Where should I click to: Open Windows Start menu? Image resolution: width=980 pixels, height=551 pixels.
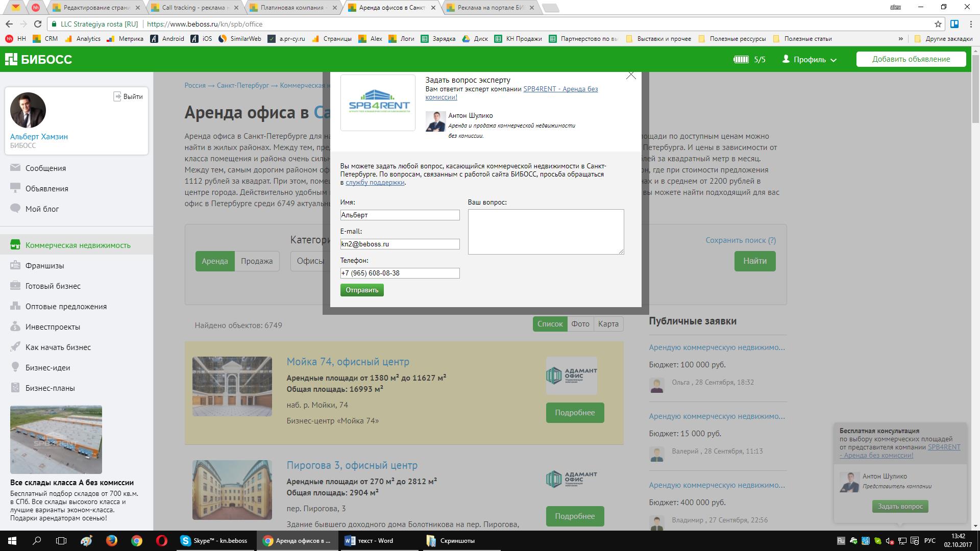coord(12,541)
